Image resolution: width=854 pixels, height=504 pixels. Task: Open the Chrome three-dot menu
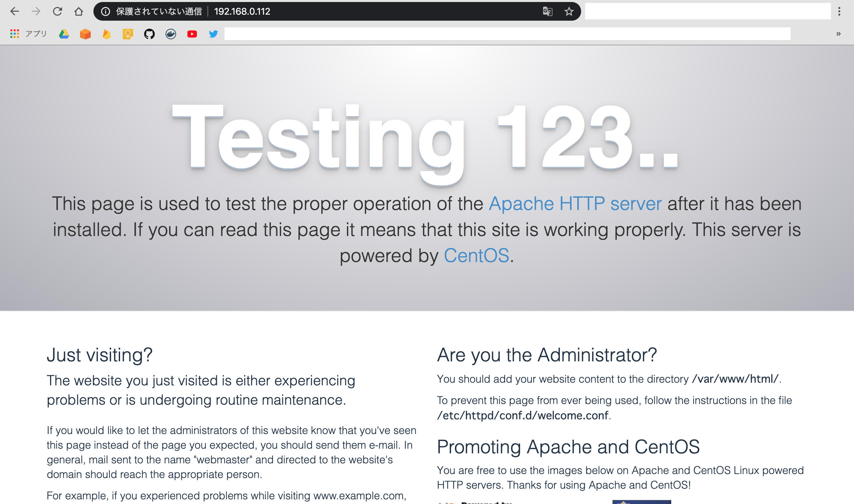[839, 12]
